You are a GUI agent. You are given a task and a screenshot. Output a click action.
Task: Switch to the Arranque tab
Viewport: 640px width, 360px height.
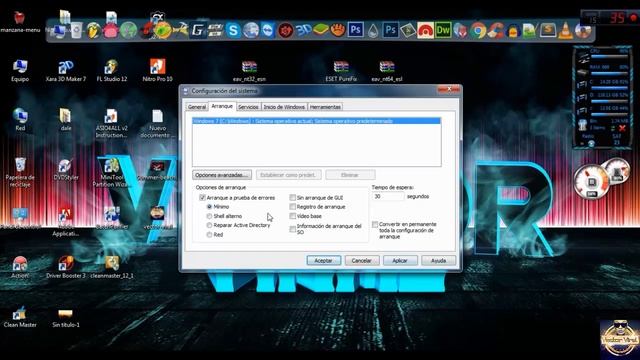(222, 106)
